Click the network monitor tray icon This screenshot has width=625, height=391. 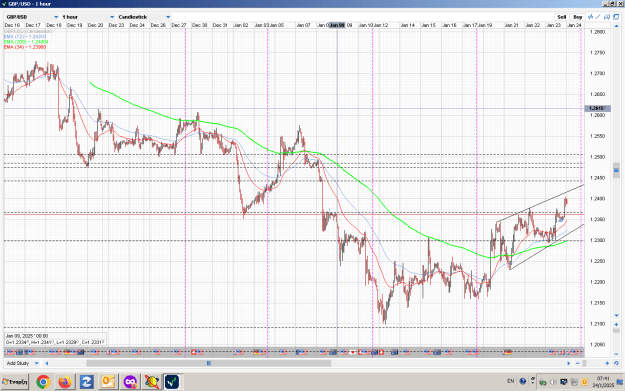click(x=564, y=382)
